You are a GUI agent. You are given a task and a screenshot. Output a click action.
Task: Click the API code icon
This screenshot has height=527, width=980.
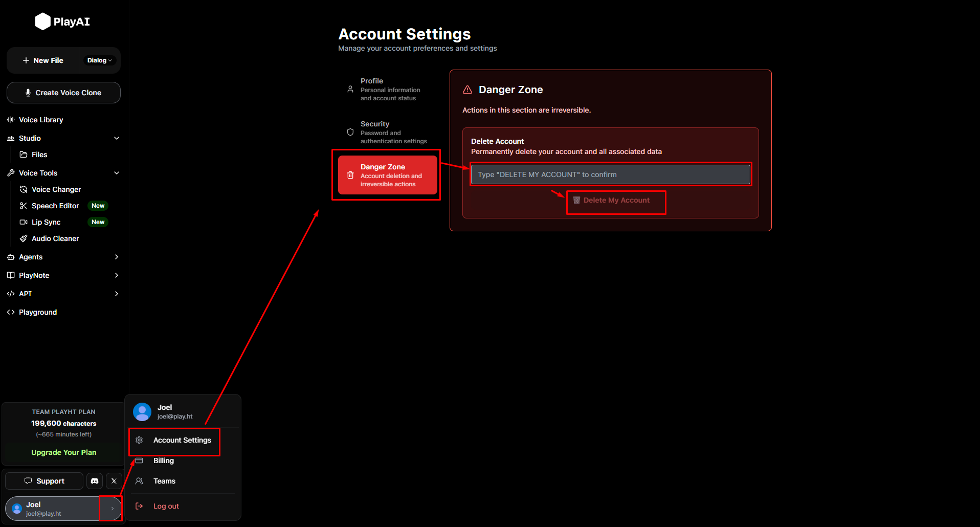pyautogui.click(x=11, y=294)
